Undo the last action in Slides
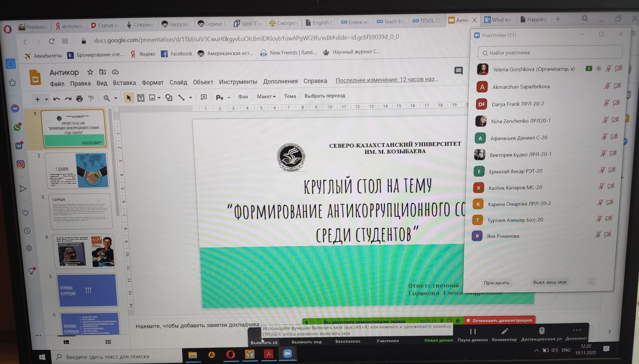The image size is (639, 364). pos(56,99)
